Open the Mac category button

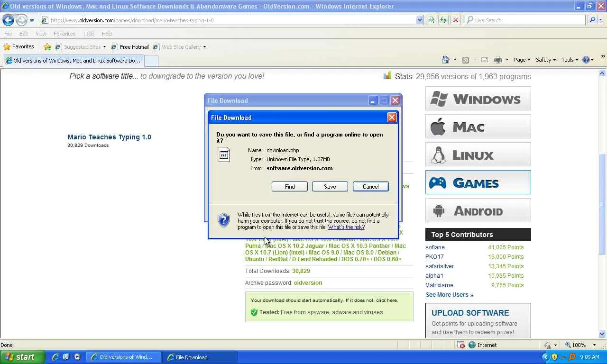(478, 127)
